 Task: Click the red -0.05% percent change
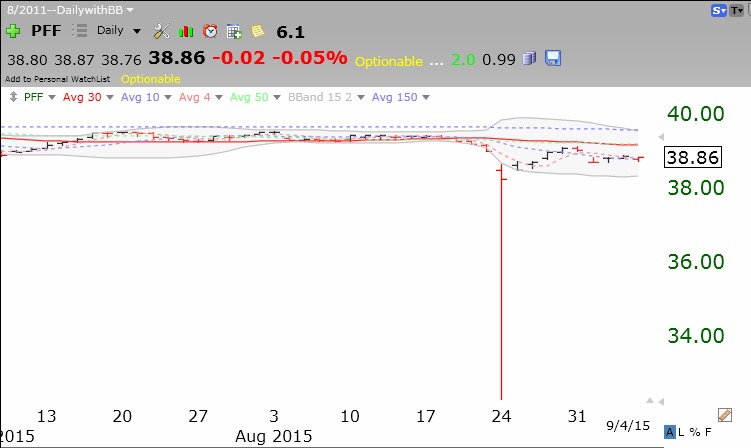click(310, 57)
